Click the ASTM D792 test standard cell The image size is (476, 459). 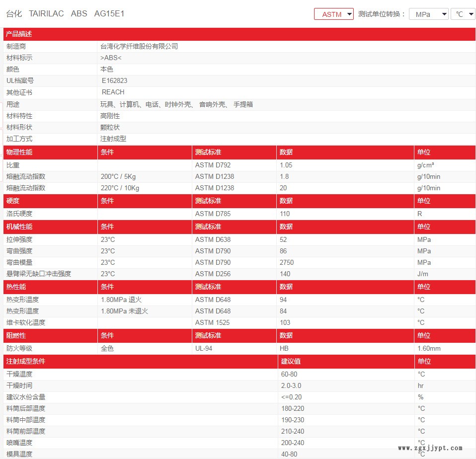click(x=213, y=165)
